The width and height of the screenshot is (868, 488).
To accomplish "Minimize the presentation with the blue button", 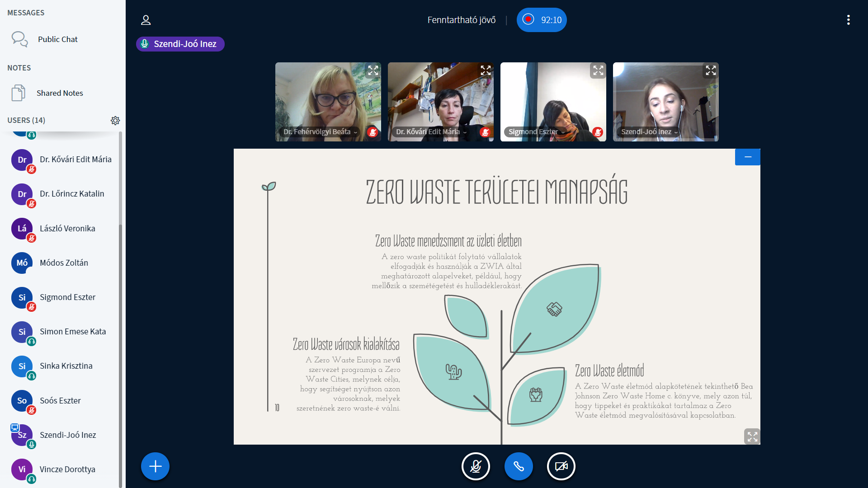I will click(x=748, y=157).
